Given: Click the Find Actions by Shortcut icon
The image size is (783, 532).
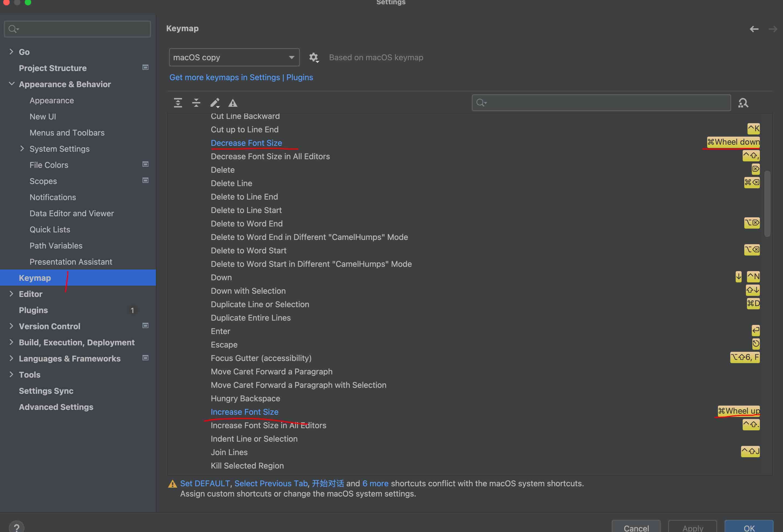Looking at the screenshot, I should click(743, 103).
